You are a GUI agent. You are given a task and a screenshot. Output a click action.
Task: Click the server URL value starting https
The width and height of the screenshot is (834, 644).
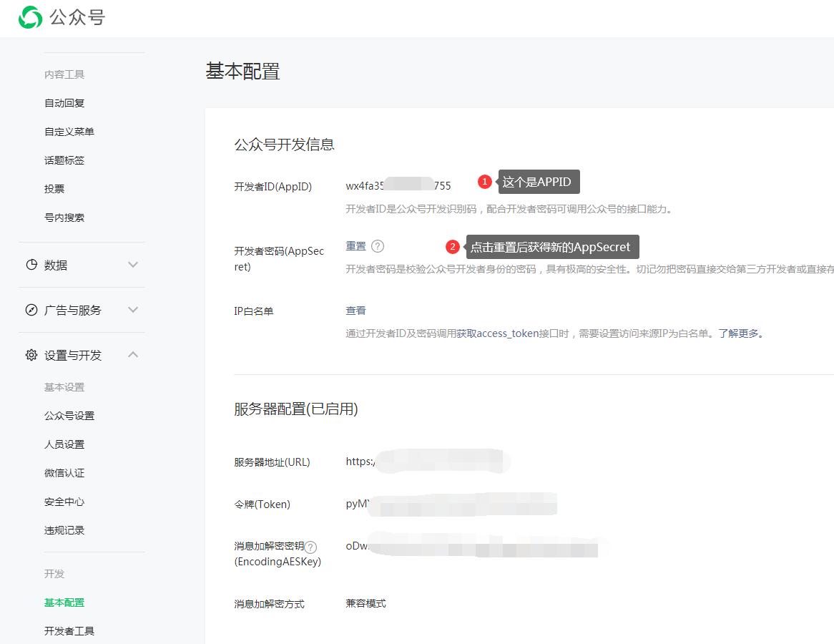(x=428, y=462)
